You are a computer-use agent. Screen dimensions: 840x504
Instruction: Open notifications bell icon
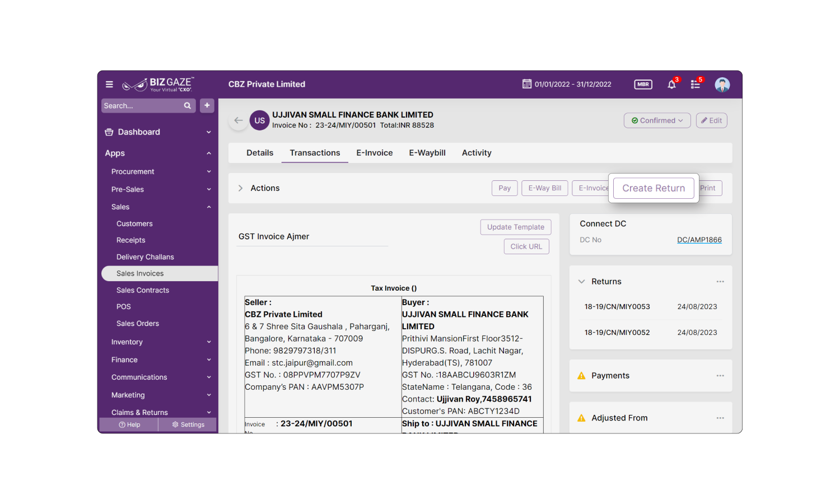click(x=672, y=85)
